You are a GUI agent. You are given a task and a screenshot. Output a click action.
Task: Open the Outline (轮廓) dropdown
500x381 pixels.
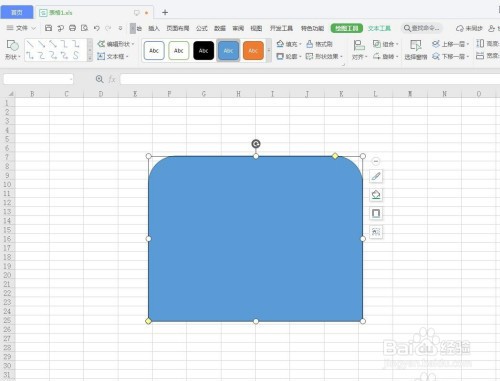[289, 56]
